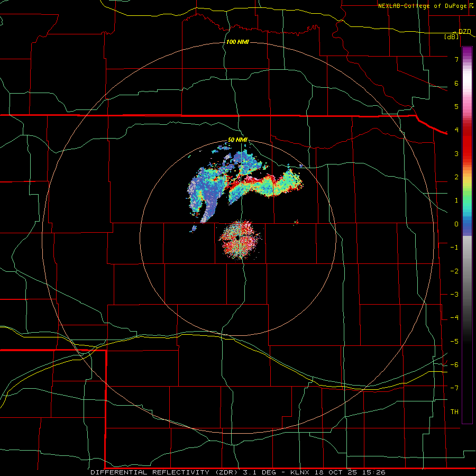Image resolution: width=476 pixels, height=476 pixels.
Task: Click the 7 value on the color scale
Action: 456,59
